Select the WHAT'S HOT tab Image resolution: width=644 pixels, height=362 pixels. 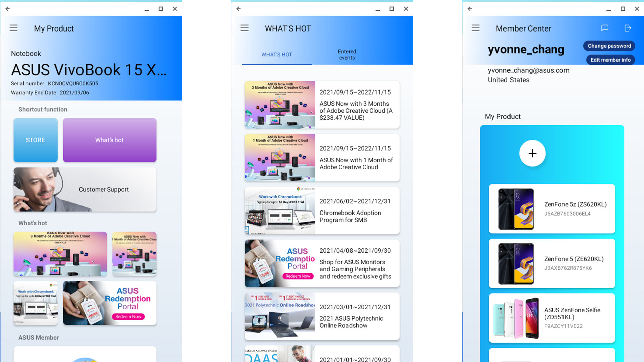(x=277, y=55)
